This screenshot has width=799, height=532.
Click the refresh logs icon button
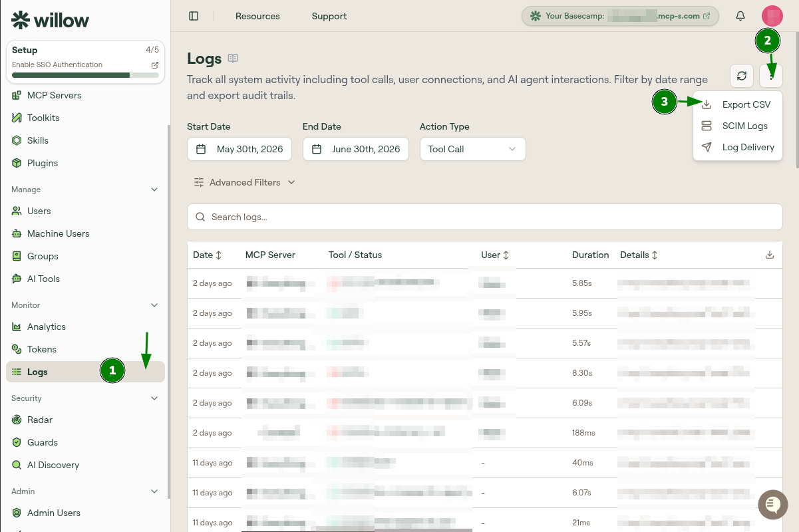(742, 76)
